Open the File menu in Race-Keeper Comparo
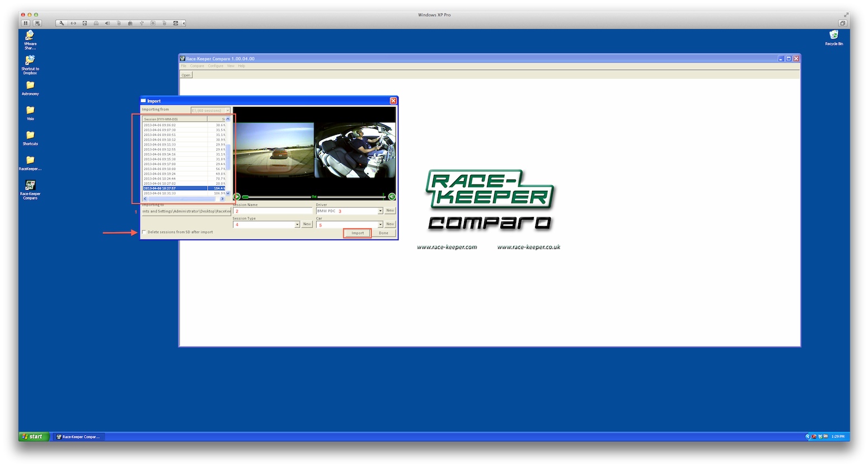 (x=184, y=66)
